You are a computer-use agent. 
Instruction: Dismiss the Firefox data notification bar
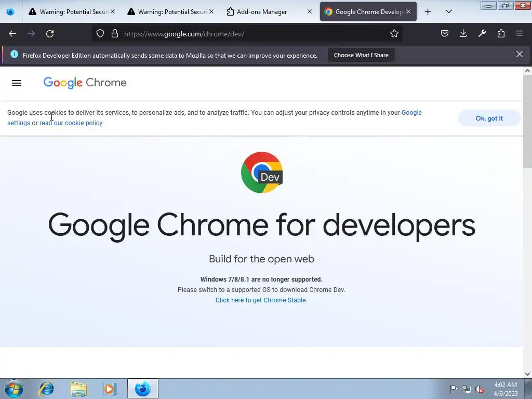[519, 54]
